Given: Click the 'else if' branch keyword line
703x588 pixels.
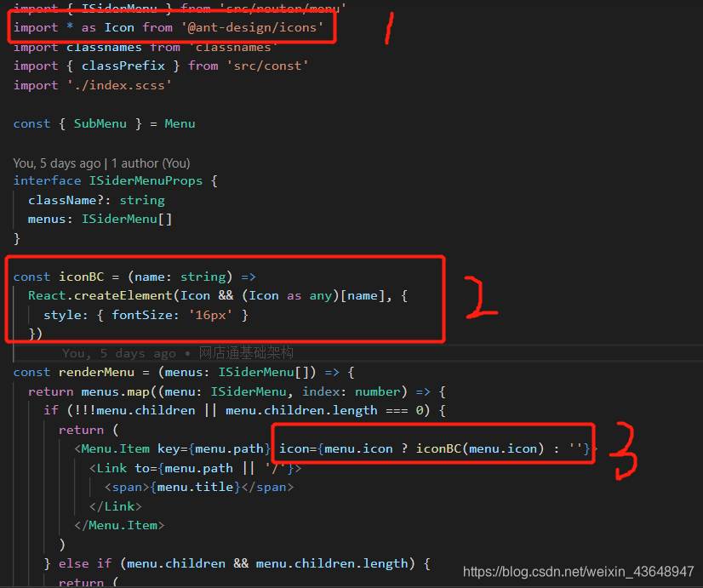Looking at the screenshot, I should click(85, 563).
